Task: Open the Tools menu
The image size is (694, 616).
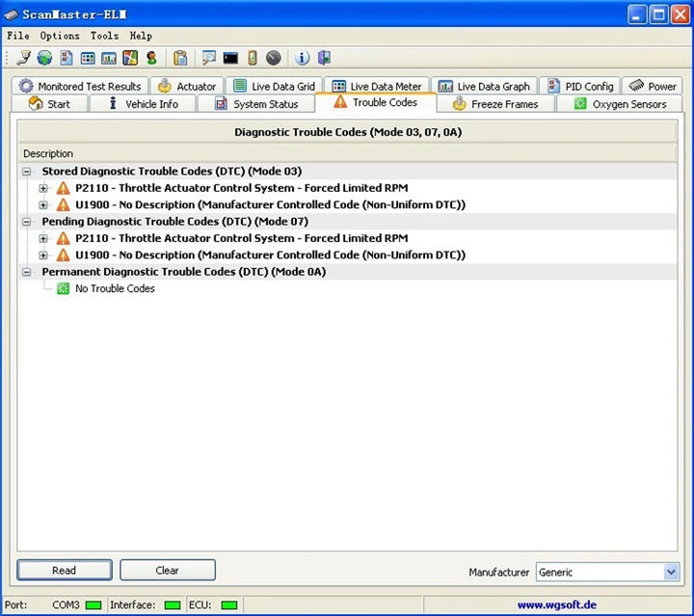Action: 104,36
